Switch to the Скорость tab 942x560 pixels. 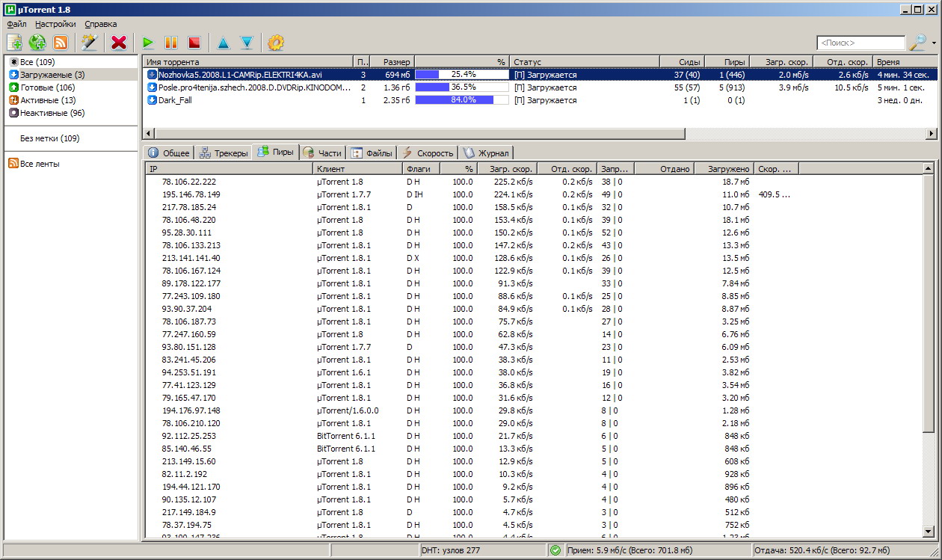point(428,153)
